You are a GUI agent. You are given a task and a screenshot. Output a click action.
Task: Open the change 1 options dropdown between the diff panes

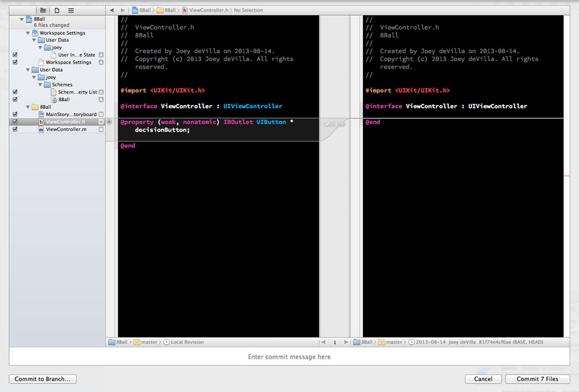tap(335, 124)
